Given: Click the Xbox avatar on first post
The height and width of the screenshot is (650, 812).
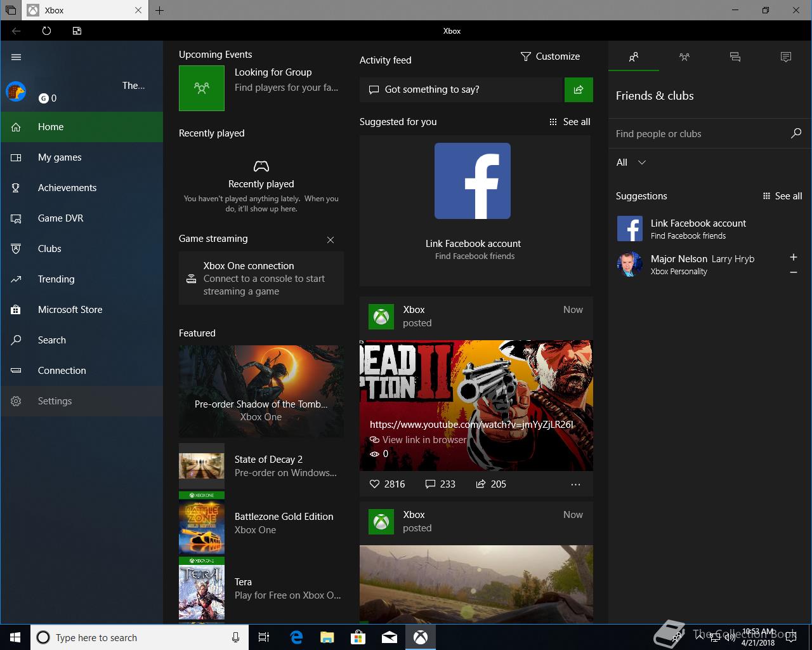Looking at the screenshot, I should click(x=381, y=316).
